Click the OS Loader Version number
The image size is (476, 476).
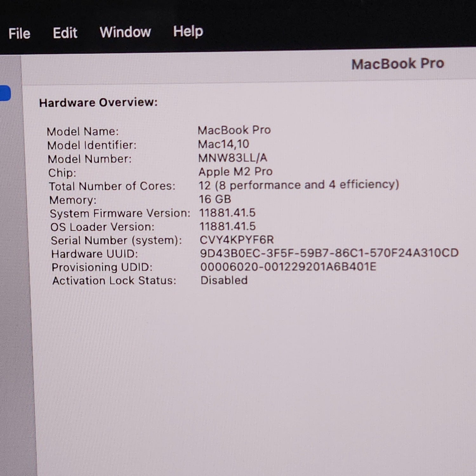coord(227,226)
